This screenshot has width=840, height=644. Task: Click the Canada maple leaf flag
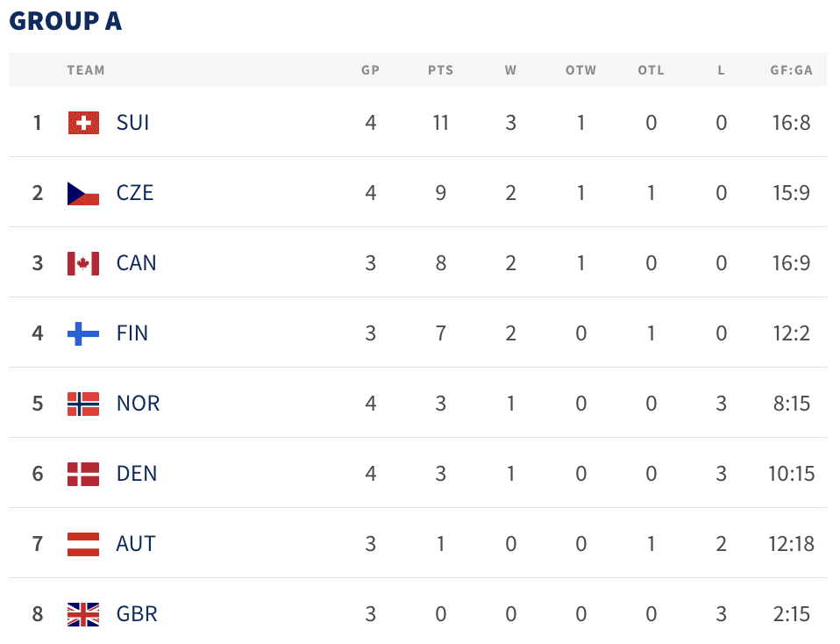(x=83, y=263)
